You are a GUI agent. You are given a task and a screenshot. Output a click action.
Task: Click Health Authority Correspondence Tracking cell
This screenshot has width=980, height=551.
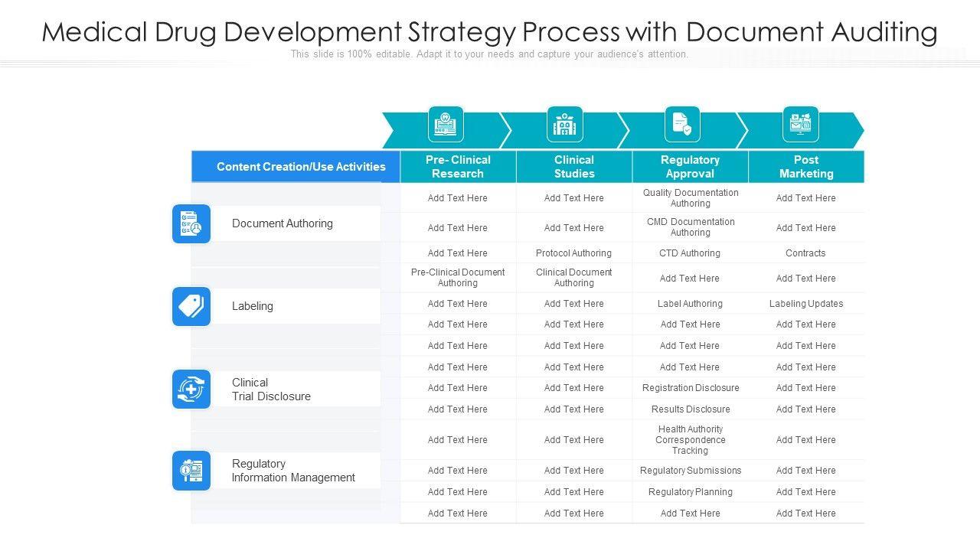[691, 440]
